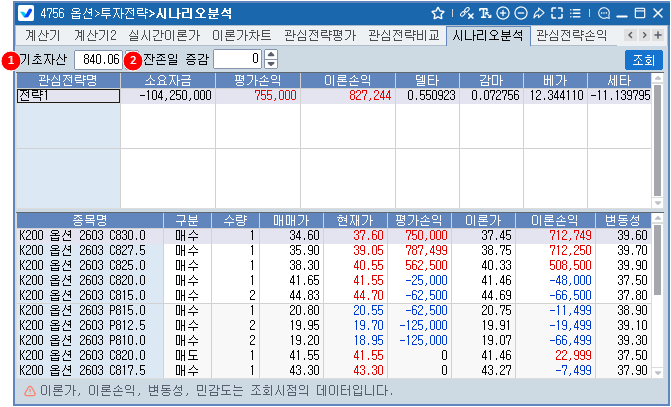Click the unlink chain icon
671x407 pixels.
coord(466,14)
